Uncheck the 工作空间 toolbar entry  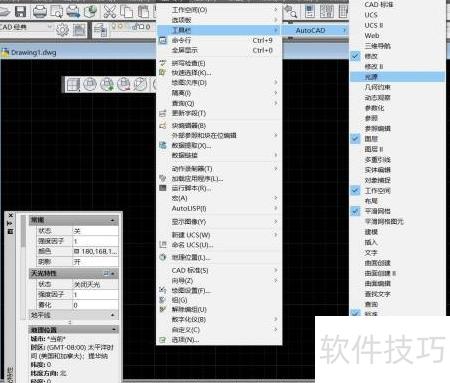pos(398,191)
